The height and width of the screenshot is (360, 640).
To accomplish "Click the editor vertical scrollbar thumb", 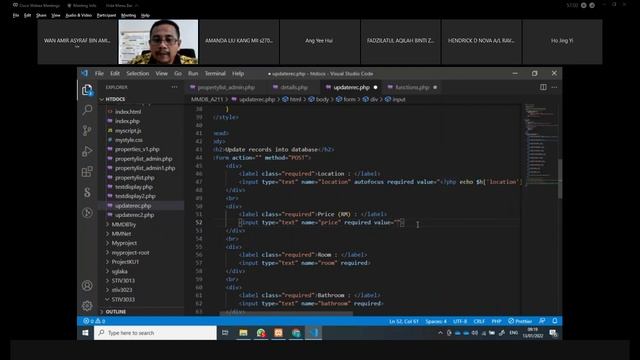I will click(560, 179).
